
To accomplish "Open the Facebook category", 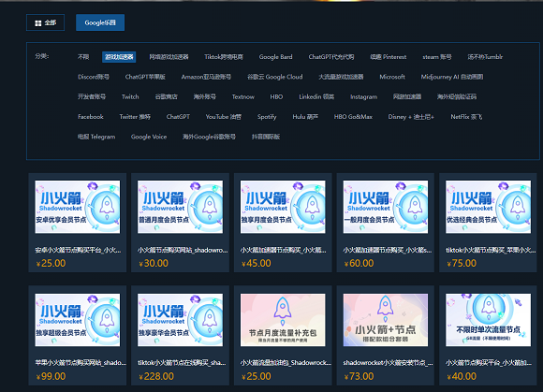I will pyautogui.click(x=91, y=117).
